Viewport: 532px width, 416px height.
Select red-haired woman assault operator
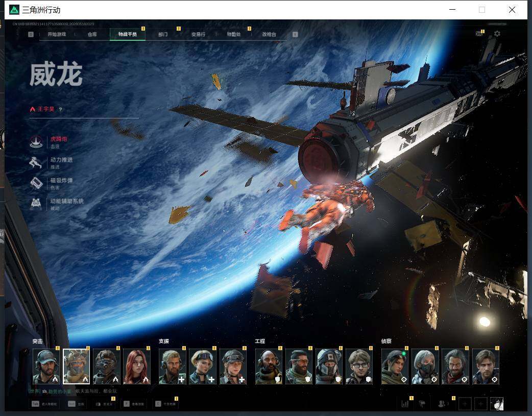[x=137, y=366]
